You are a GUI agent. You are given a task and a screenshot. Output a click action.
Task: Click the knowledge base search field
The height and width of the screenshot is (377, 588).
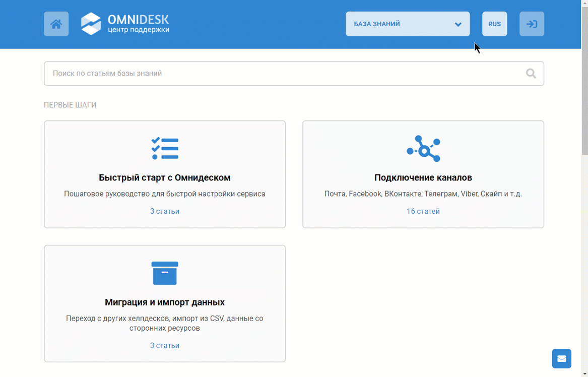[x=252, y=73]
